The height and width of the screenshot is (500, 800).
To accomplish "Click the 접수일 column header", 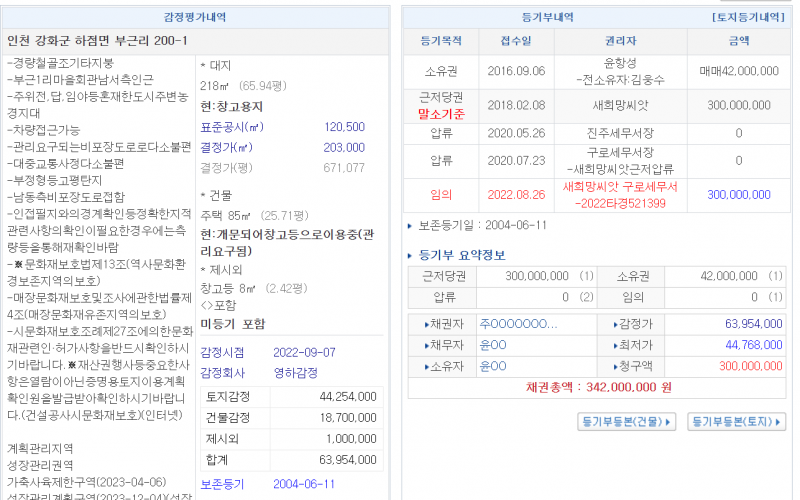I will [x=516, y=41].
